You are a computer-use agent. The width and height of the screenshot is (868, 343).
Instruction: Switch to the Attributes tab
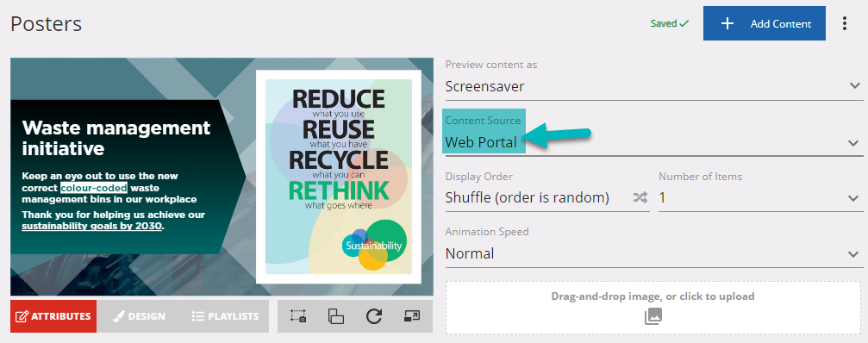point(53,316)
